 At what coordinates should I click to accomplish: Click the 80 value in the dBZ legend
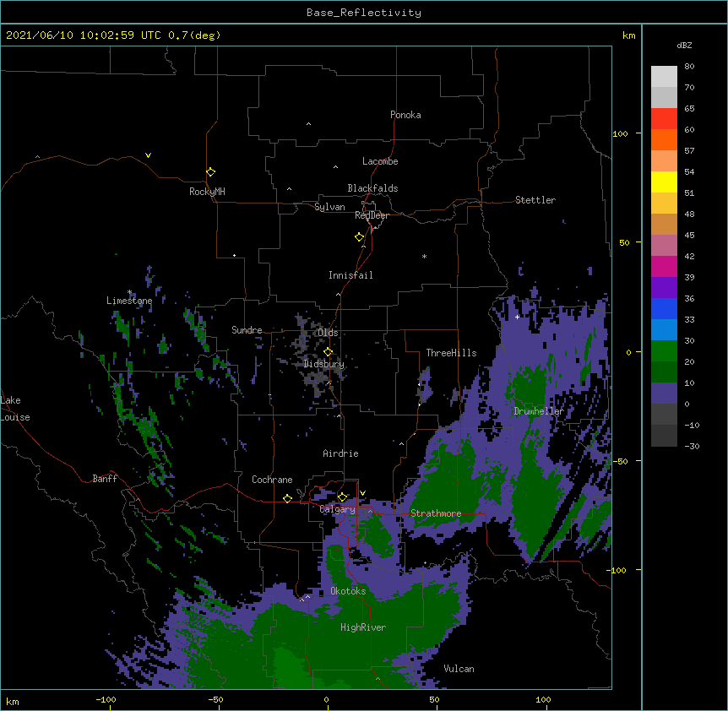tap(689, 67)
